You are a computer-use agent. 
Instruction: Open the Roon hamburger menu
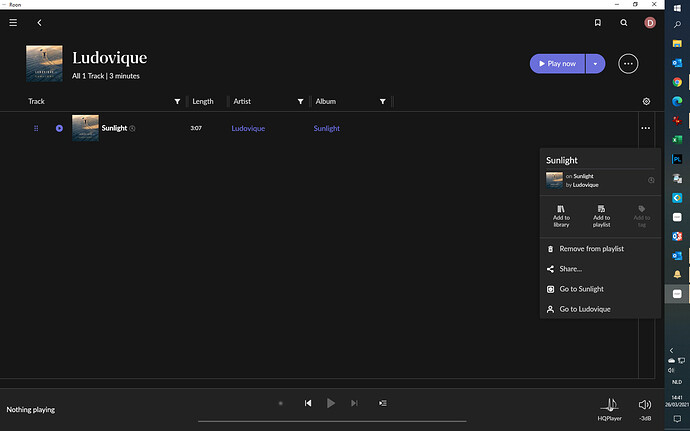click(x=13, y=22)
